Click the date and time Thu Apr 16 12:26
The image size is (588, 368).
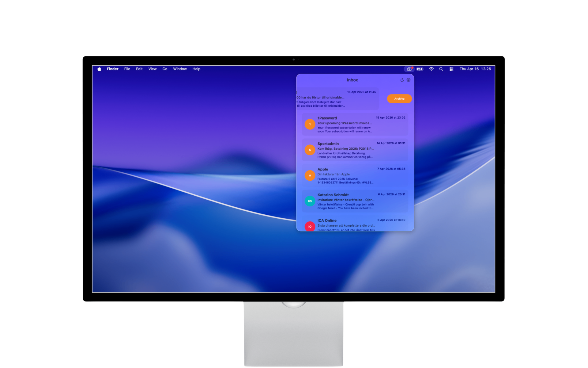475,69
